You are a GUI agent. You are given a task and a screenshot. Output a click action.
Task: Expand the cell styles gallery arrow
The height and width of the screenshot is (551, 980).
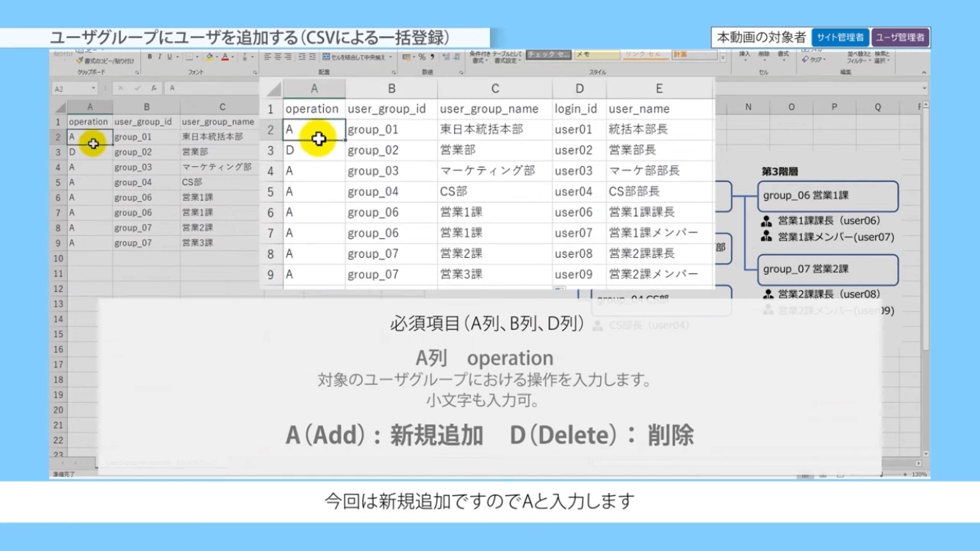coord(723,58)
